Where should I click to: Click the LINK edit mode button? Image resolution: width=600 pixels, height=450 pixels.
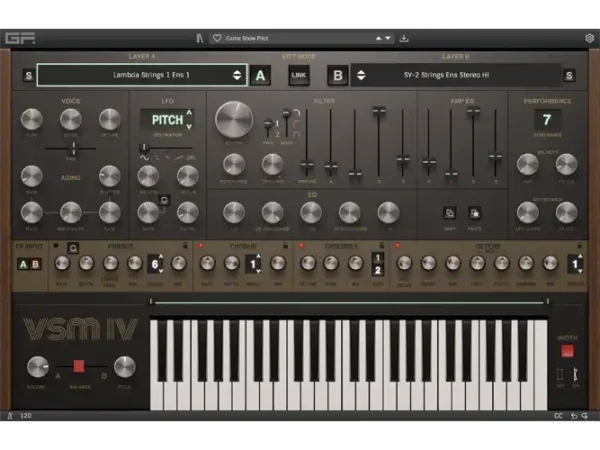pos(298,75)
